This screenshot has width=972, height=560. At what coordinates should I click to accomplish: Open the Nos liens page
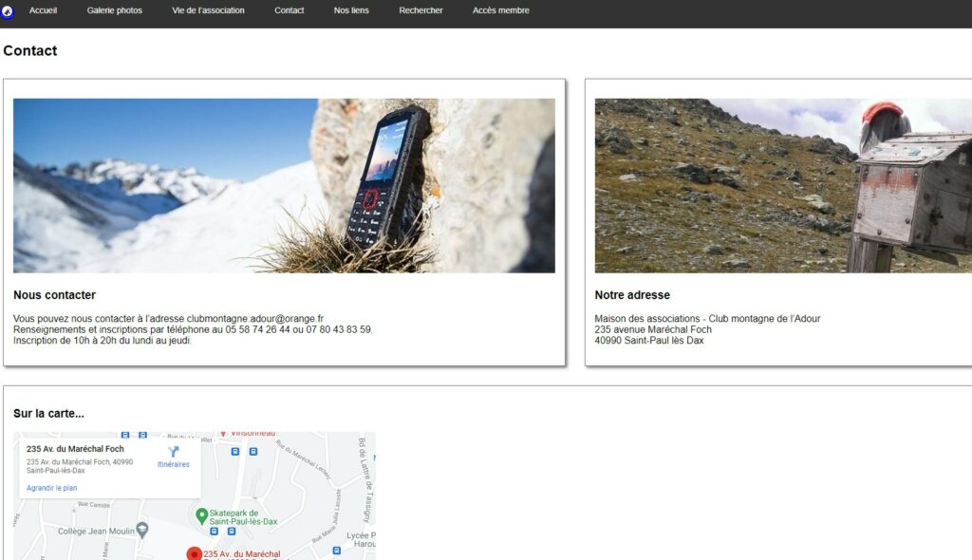point(351,10)
